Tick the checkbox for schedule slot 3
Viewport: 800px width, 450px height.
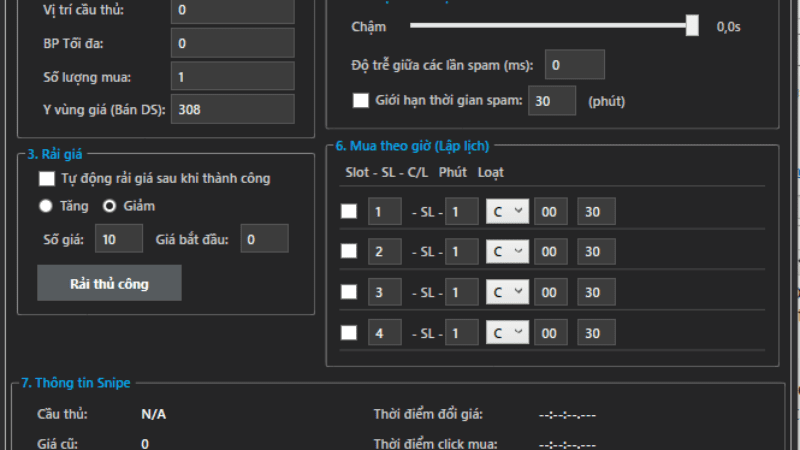(348, 292)
